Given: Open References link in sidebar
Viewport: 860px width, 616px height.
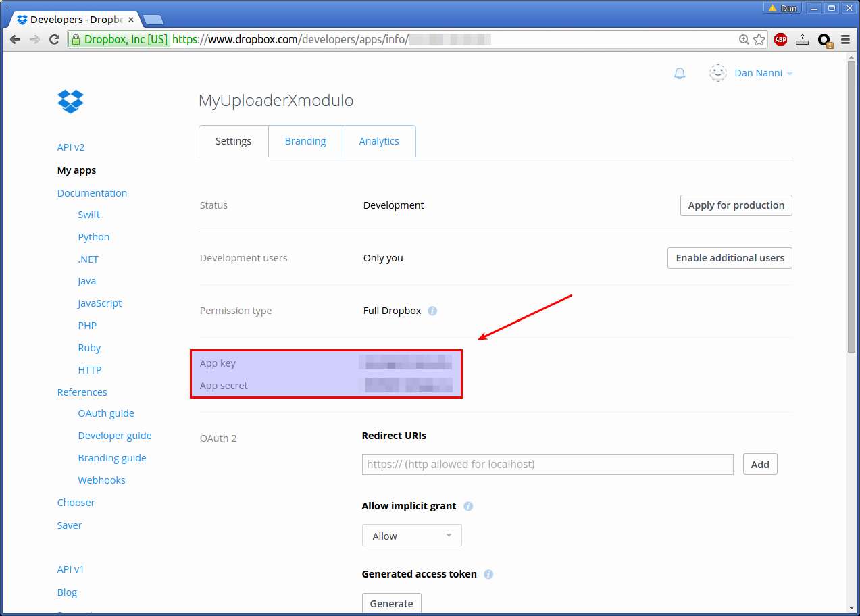Looking at the screenshot, I should coord(82,392).
